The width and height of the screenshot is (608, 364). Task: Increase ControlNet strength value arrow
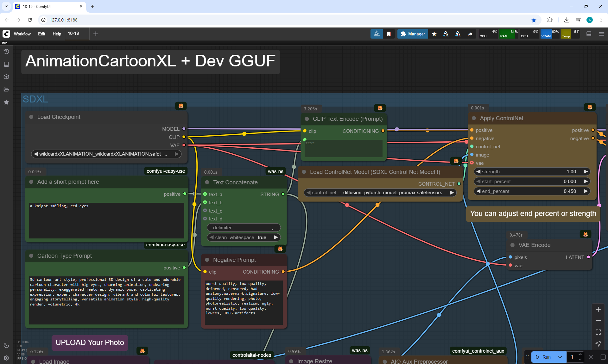pyautogui.click(x=586, y=172)
